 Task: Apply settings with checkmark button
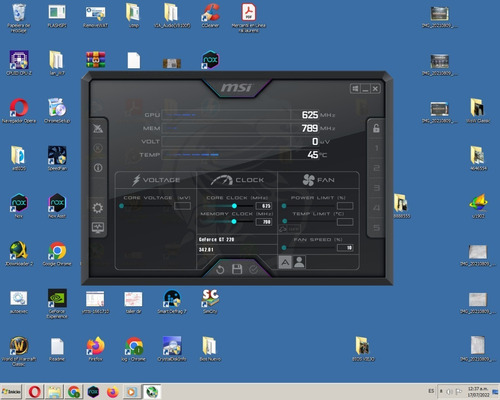pyautogui.click(x=254, y=269)
